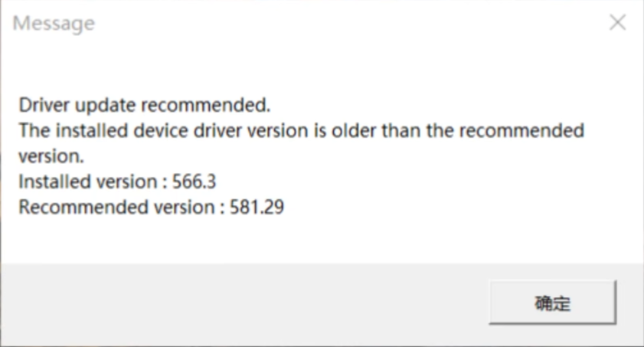Image resolution: width=644 pixels, height=347 pixels.
Task: Click the standalone 'version.' line
Action: [x=50, y=155]
